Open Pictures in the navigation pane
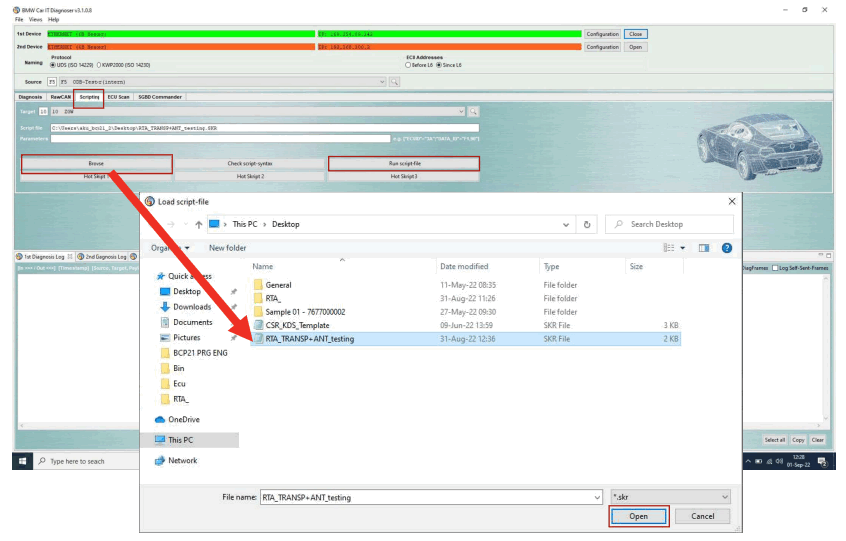This screenshot has height=541, width=846. [187, 338]
